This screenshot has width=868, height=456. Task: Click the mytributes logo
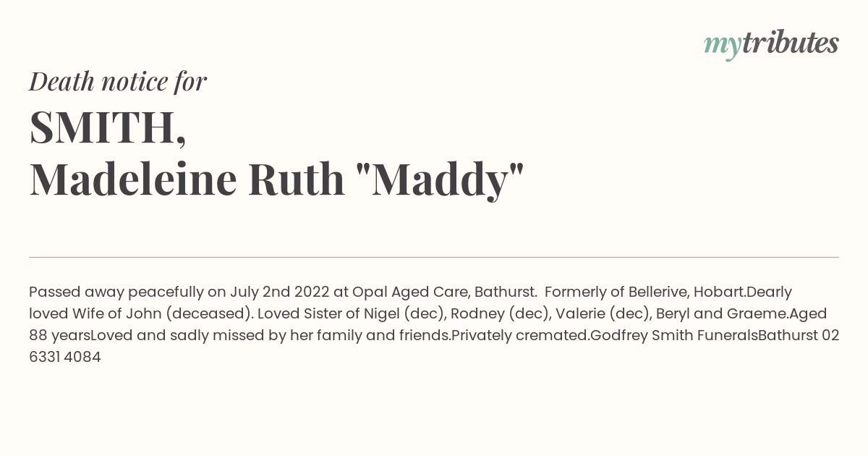click(771, 44)
